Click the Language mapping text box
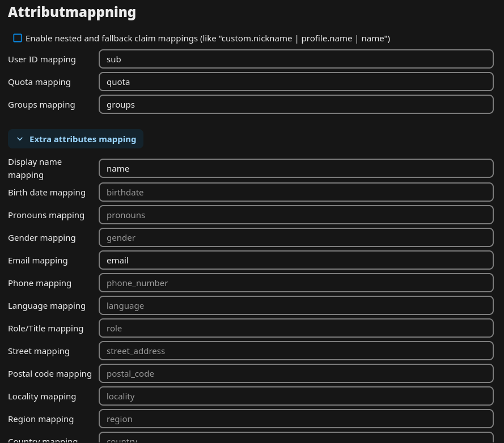 pos(296,305)
